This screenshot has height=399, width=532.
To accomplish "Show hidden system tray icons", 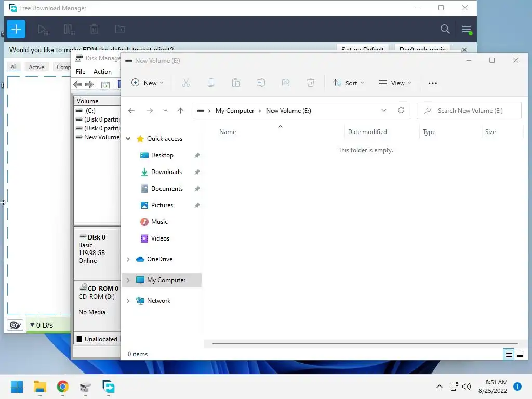I will pyautogui.click(x=439, y=387).
